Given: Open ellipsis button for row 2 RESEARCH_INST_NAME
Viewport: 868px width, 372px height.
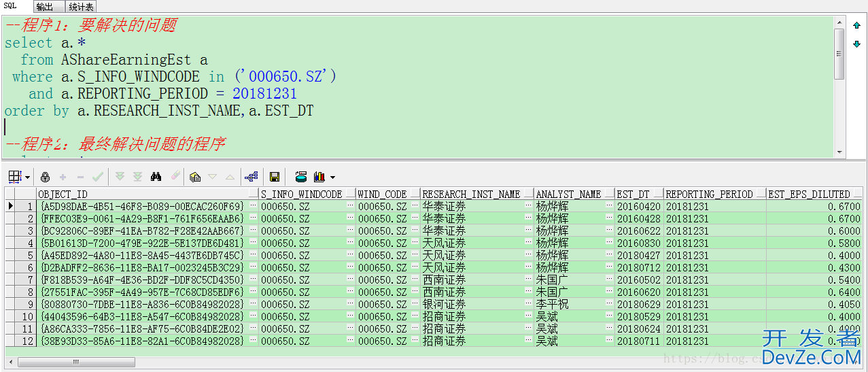Looking at the screenshot, I should [529, 218].
